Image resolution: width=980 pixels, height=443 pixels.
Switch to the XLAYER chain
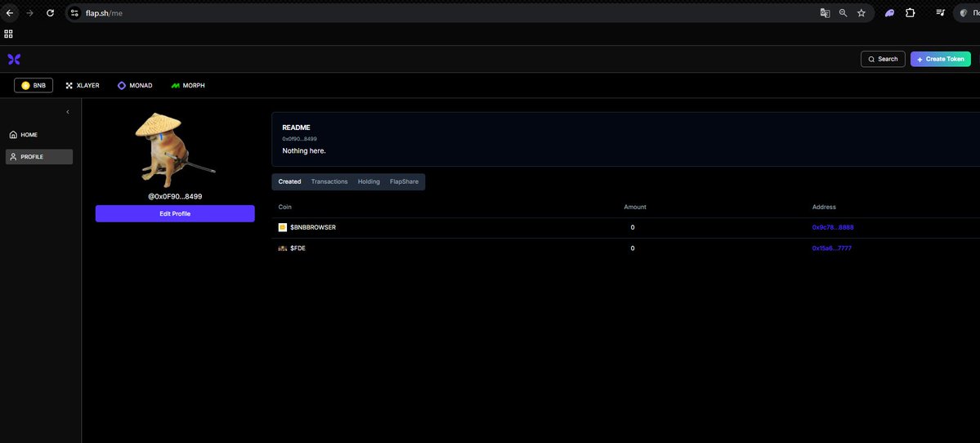pos(83,86)
